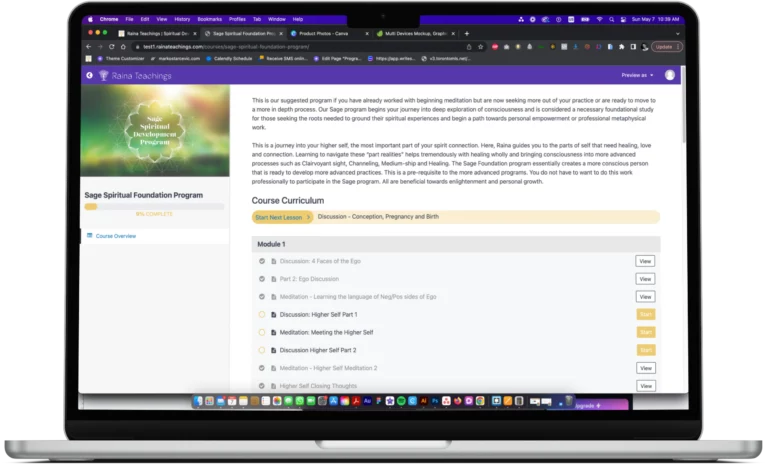Open the Chrome History menu
Image resolution: width=768 pixels, height=464 pixels.
point(182,19)
